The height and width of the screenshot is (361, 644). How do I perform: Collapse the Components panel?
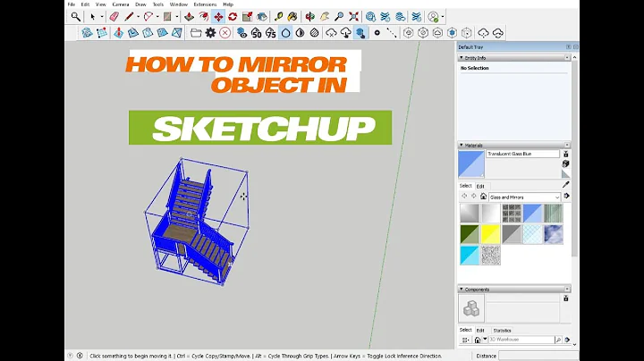click(462, 290)
